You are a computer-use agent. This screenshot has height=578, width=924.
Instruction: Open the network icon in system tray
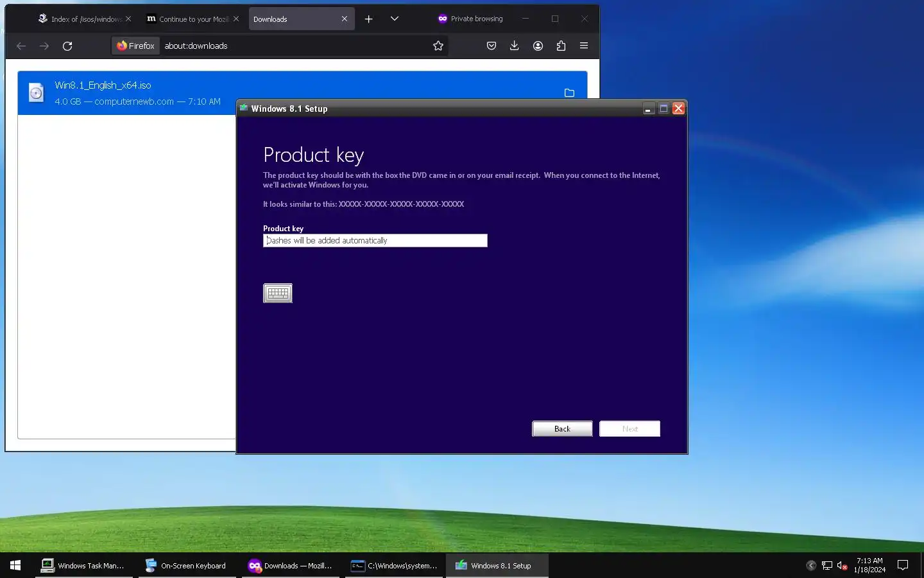(x=827, y=566)
